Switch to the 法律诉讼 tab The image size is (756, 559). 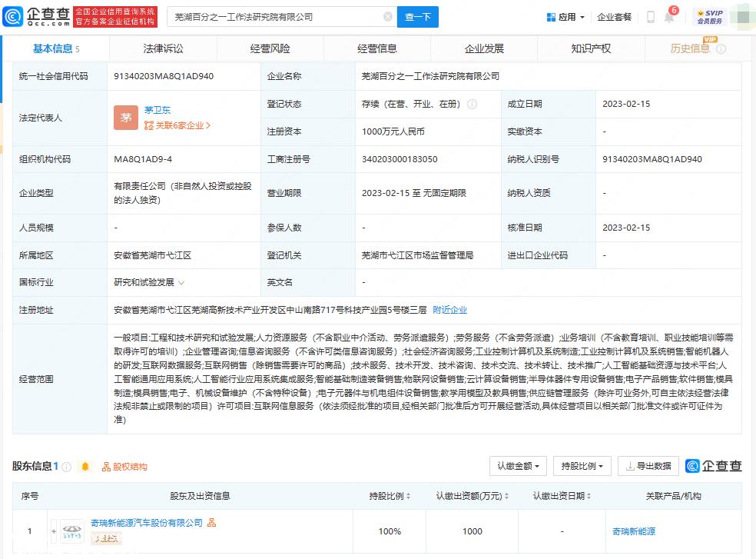[163, 48]
